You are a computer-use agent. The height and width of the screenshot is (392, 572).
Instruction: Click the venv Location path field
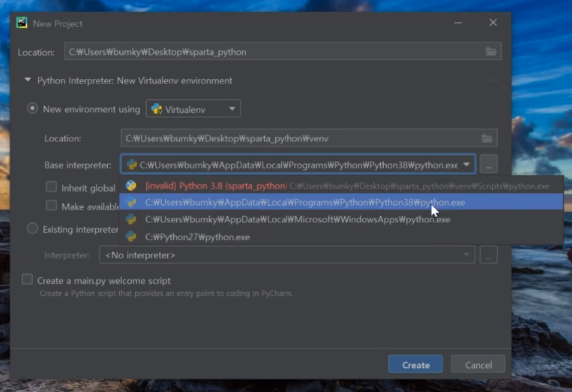[x=309, y=138]
